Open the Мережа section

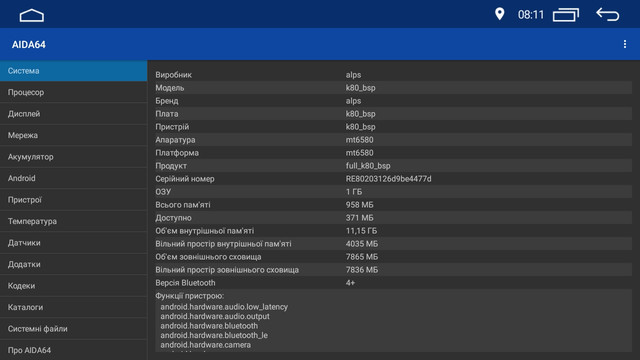pos(73,135)
